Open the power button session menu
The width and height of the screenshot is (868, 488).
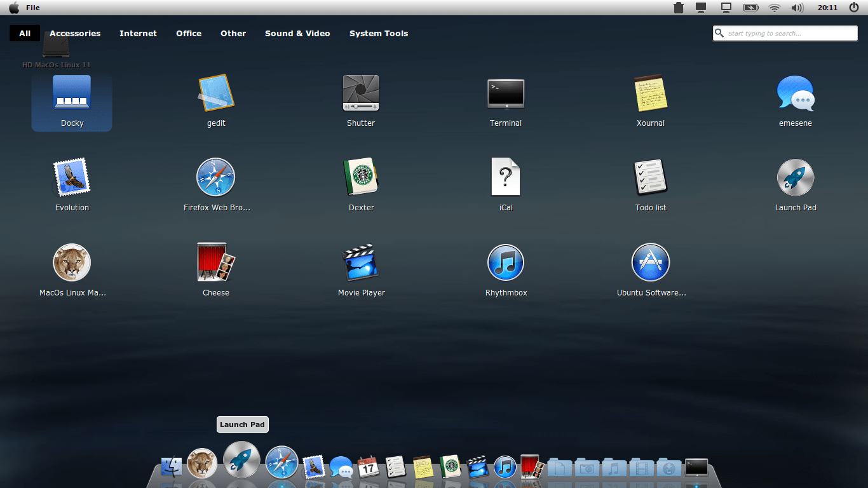[x=854, y=8]
